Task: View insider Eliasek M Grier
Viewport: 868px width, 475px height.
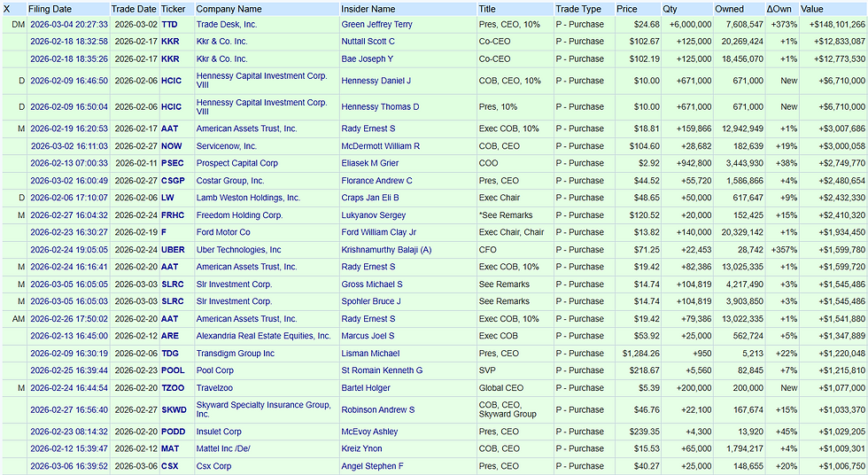Action: 370,163
